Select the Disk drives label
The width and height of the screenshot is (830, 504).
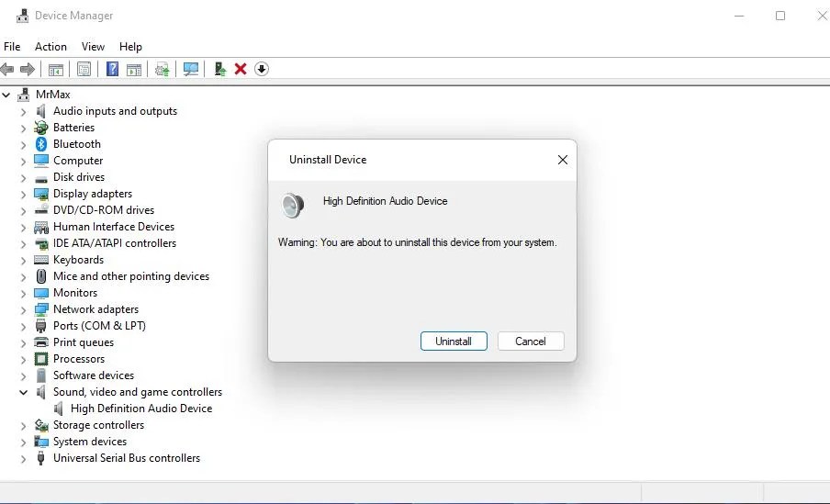pos(79,177)
